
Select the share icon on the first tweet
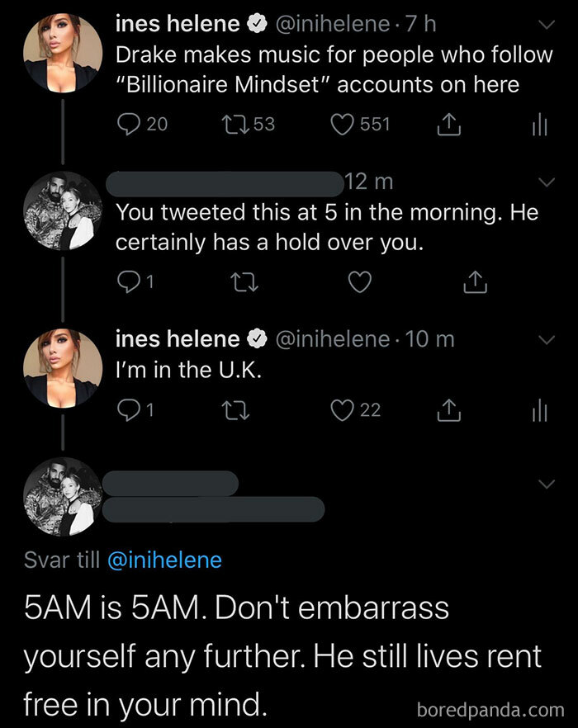(448, 125)
